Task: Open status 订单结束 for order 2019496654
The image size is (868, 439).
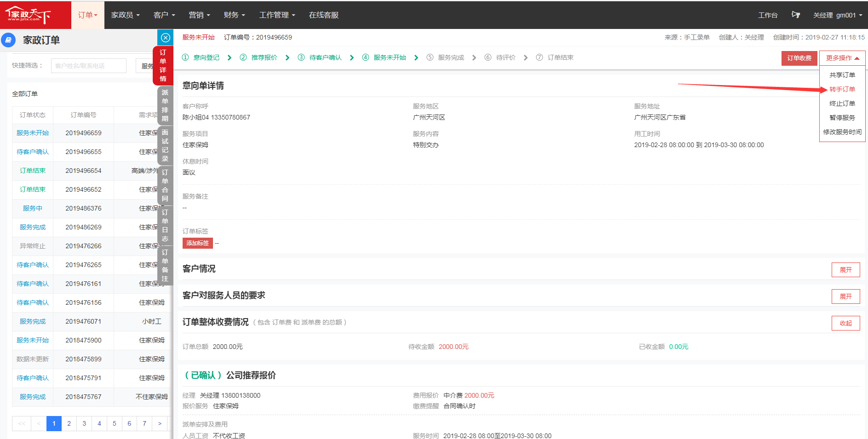Action: click(33, 171)
